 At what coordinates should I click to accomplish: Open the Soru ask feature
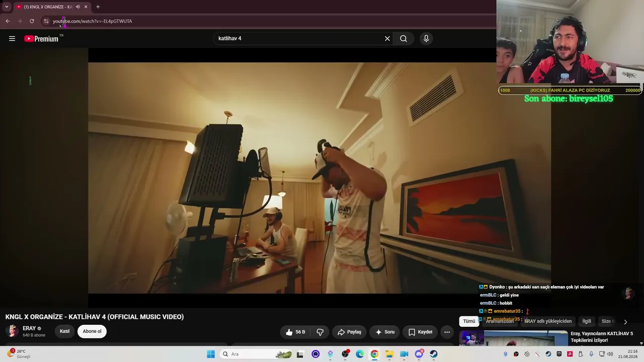385,332
